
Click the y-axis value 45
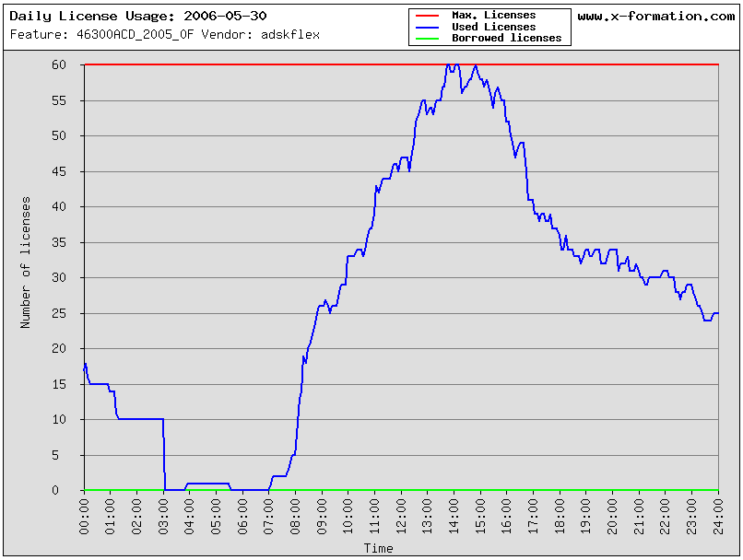(59, 172)
